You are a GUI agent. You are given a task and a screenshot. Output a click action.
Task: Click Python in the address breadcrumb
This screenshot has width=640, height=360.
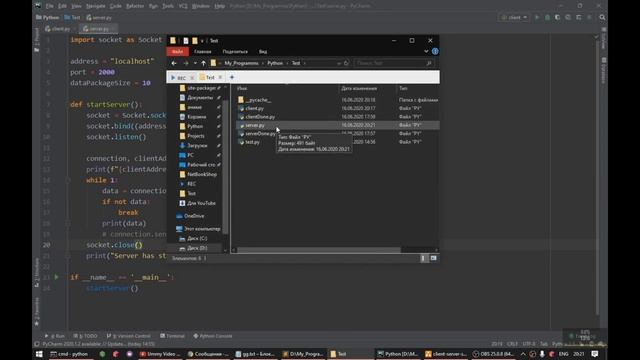pyautogui.click(x=275, y=63)
